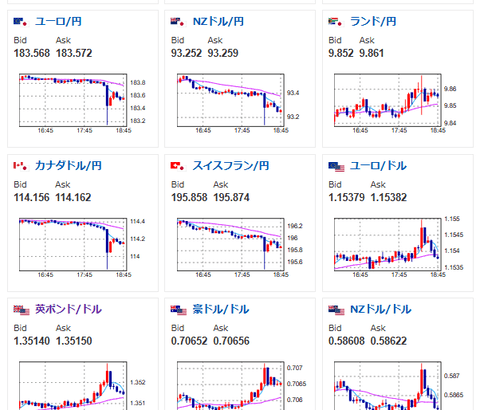Click the NZ dollar/Yen flag icon
The width and height of the screenshot is (480, 410).
point(178,22)
